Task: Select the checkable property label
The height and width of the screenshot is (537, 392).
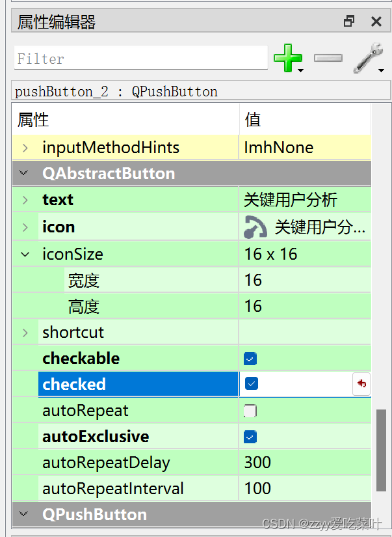Action: [x=81, y=359]
